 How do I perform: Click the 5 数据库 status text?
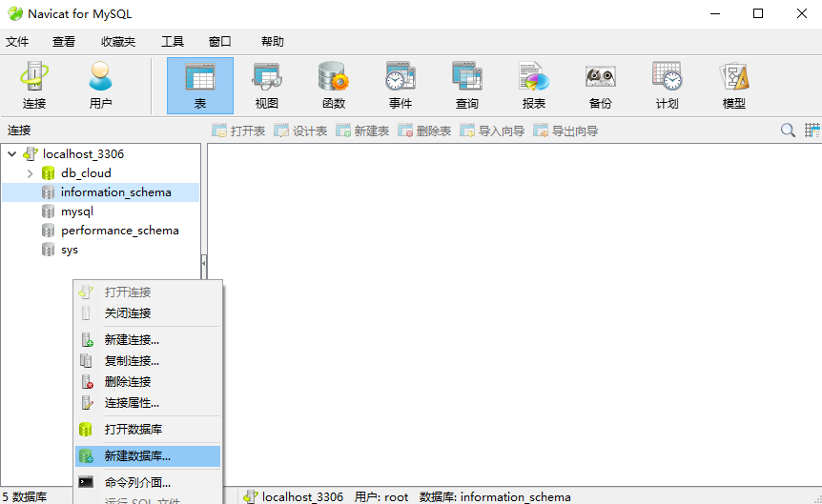(25, 496)
